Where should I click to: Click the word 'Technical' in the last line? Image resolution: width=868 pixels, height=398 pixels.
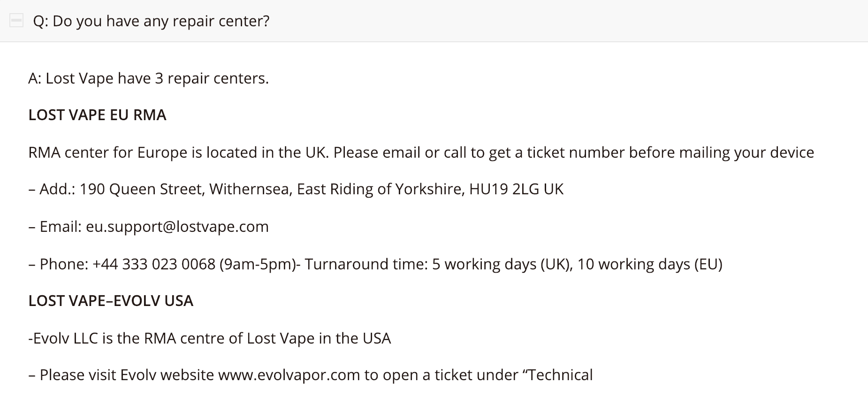click(560, 375)
